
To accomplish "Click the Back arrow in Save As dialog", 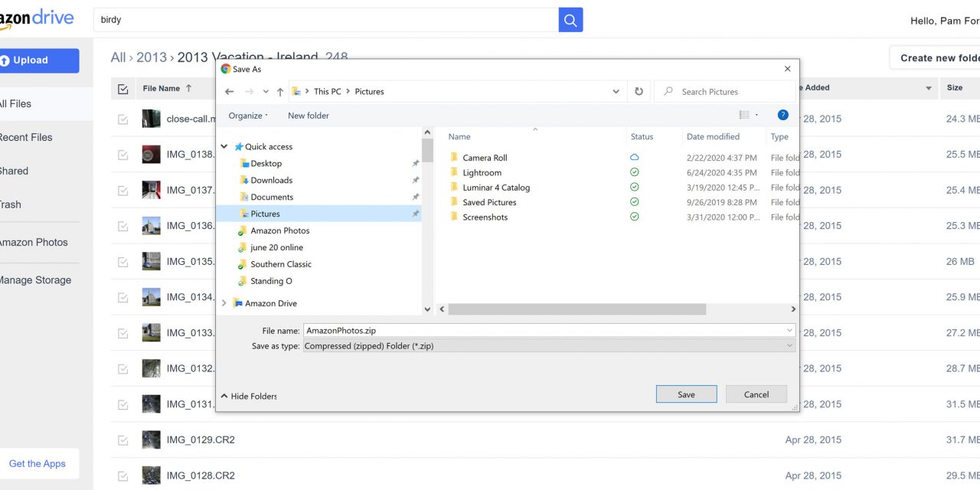I will [x=230, y=92].
